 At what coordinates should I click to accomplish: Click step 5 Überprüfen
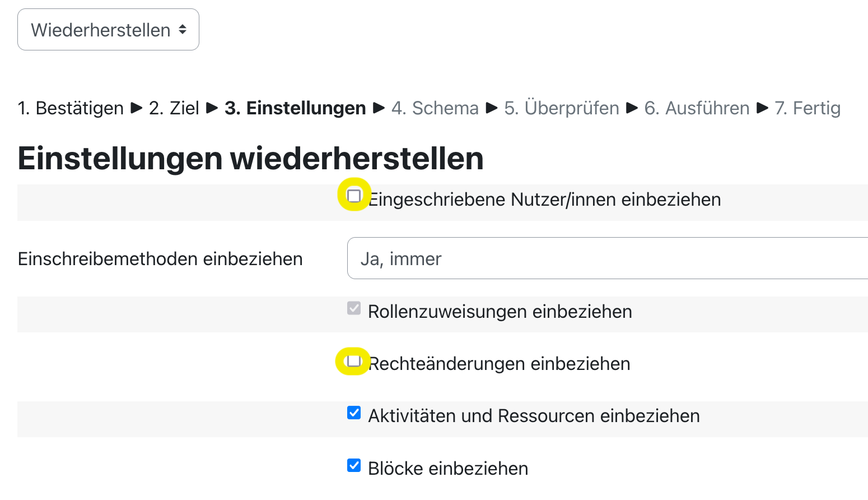tap(561, 108)
